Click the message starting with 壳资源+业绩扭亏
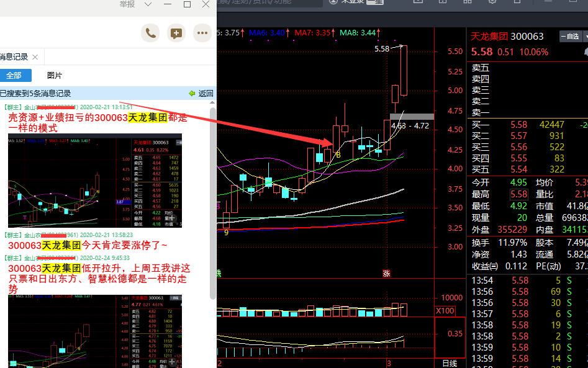Viewport: 588px width, 368px height. tap(97, 123)
